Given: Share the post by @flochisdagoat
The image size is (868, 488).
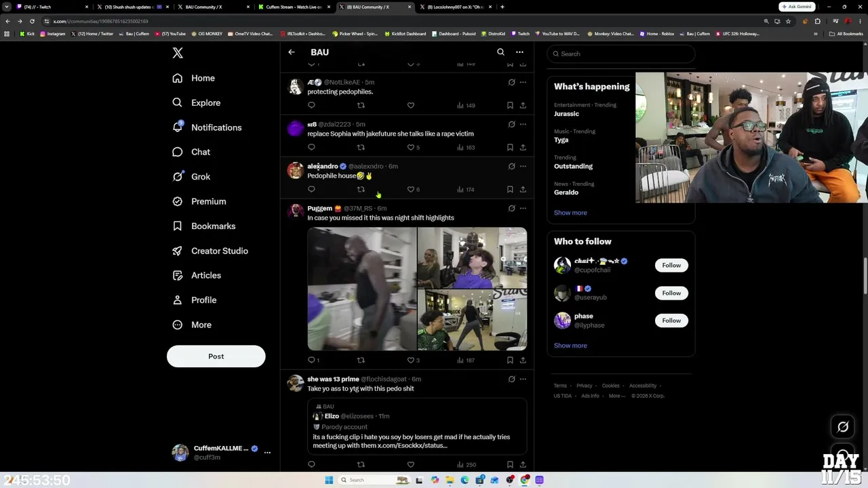Looking at the screenshot, I should click(523, 464).
